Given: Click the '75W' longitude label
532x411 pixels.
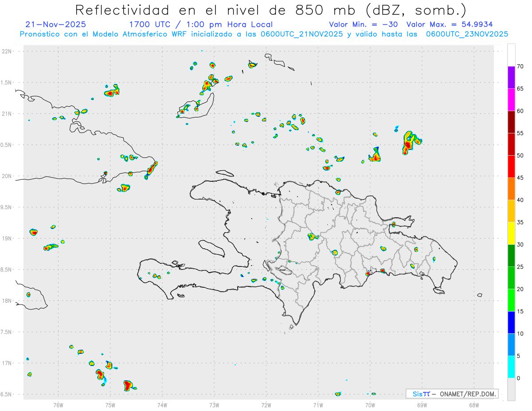Looking at the screenshot, I should (x=110, y=405).
